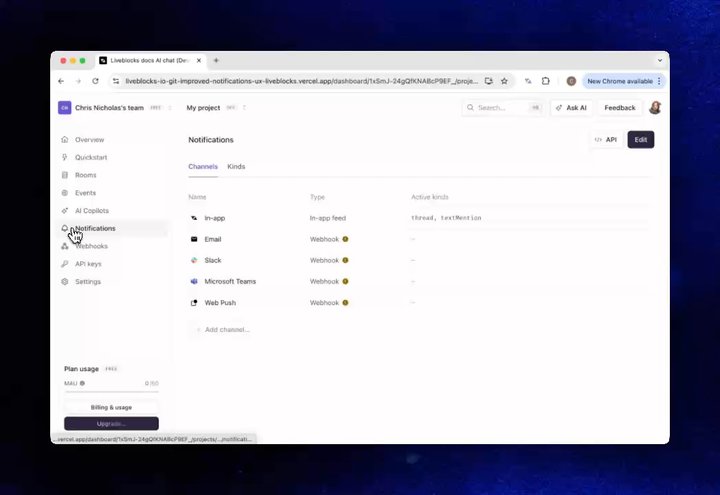Click the Slack channel icon
This screenshot has width=720, height=495.
tap(194, 260)
